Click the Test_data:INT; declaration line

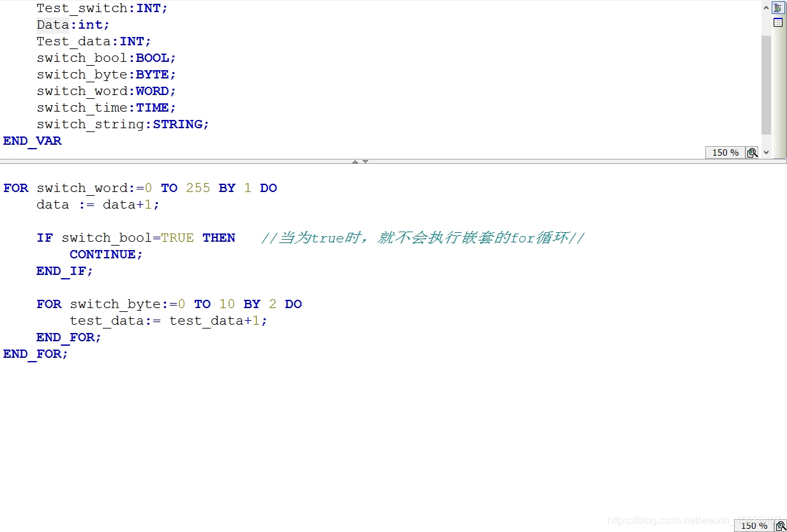coord(94,41)
